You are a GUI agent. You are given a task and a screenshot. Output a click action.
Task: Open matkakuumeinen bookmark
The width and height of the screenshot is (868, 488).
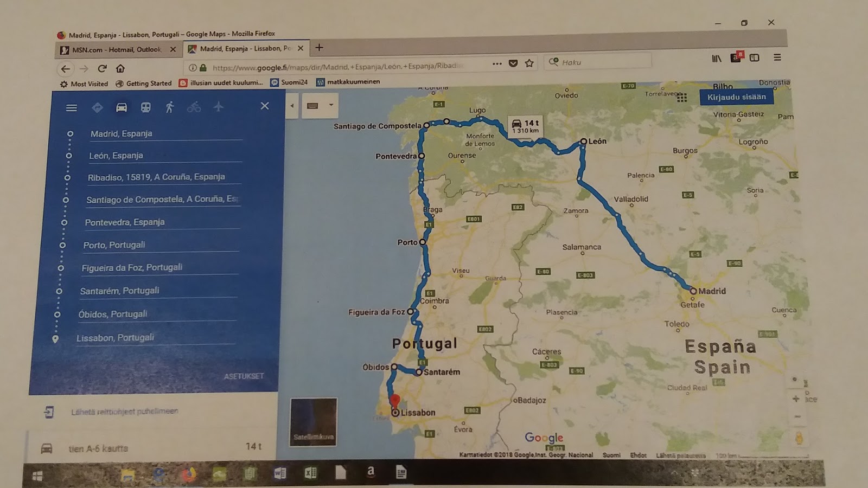coord(348,82)
